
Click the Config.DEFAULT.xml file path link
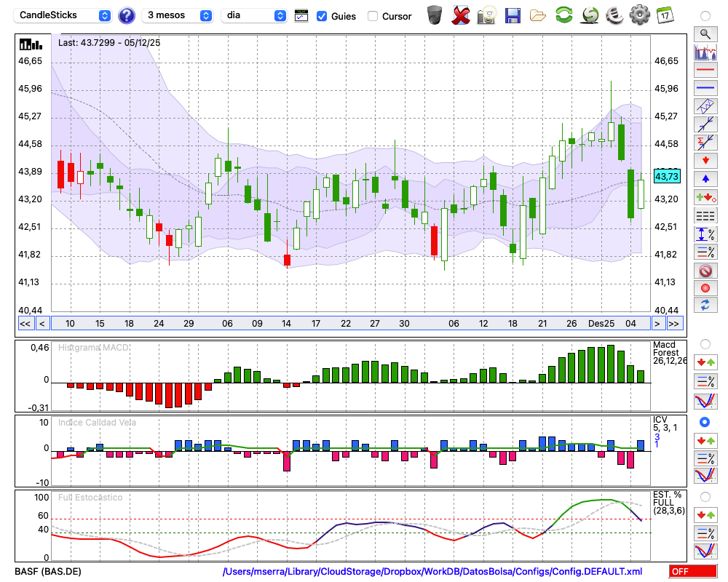point(432,572)
